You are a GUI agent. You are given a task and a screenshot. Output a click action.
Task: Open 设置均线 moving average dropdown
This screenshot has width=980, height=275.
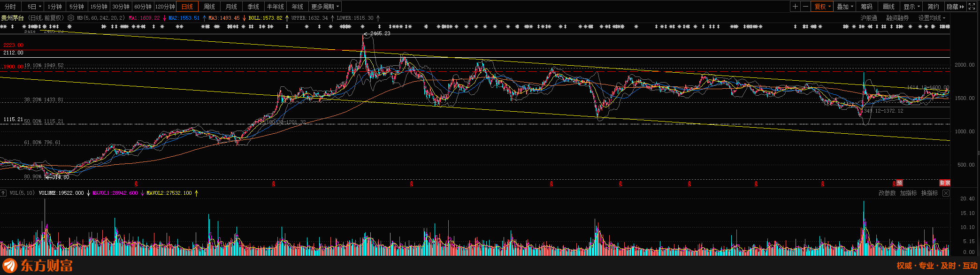[932, 18]
